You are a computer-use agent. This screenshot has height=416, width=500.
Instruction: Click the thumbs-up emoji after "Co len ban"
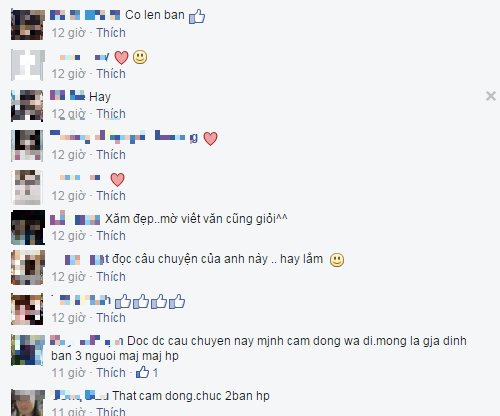[197, 16]
